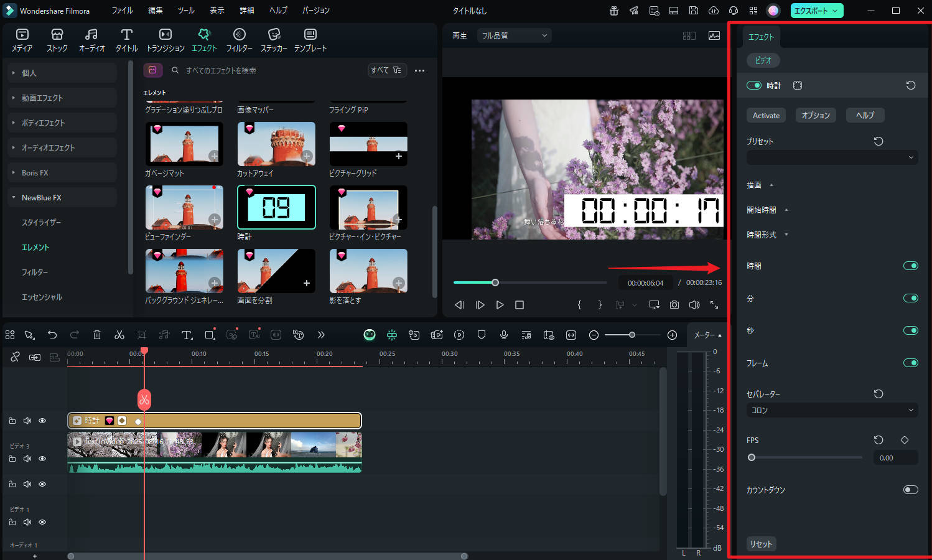This screenshot has width=932, height=560.
Task: Click the timeline zoom in plus icon
Action: coord(672,335)
